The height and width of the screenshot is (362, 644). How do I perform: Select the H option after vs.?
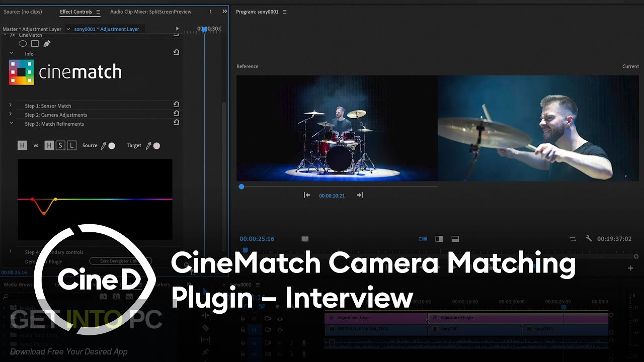49,145
